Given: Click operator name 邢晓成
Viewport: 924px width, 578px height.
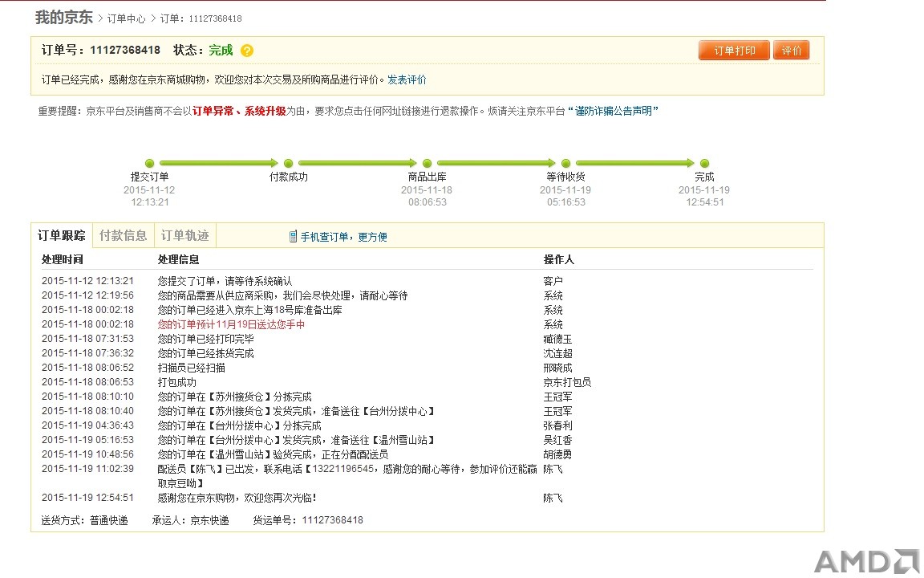Looking at the screenshot, I should tap(557, 368).
